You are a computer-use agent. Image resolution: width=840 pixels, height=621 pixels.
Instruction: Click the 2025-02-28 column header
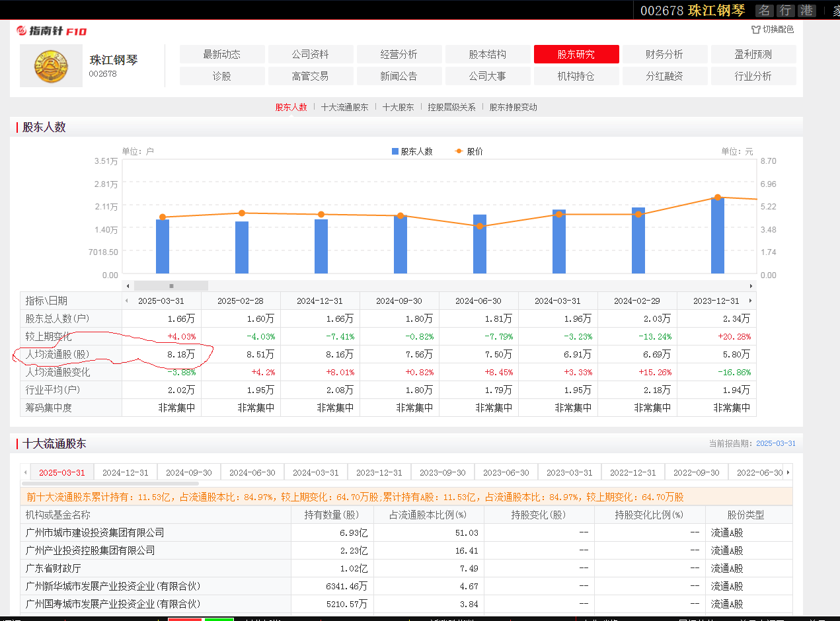pos(241,301)
